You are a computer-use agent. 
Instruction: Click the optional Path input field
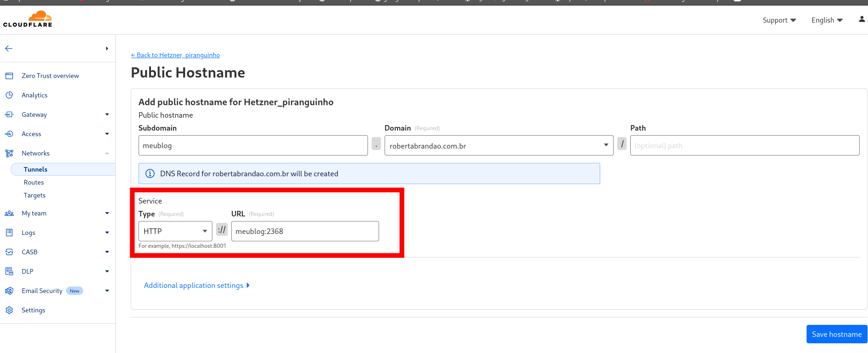[745, 145]
